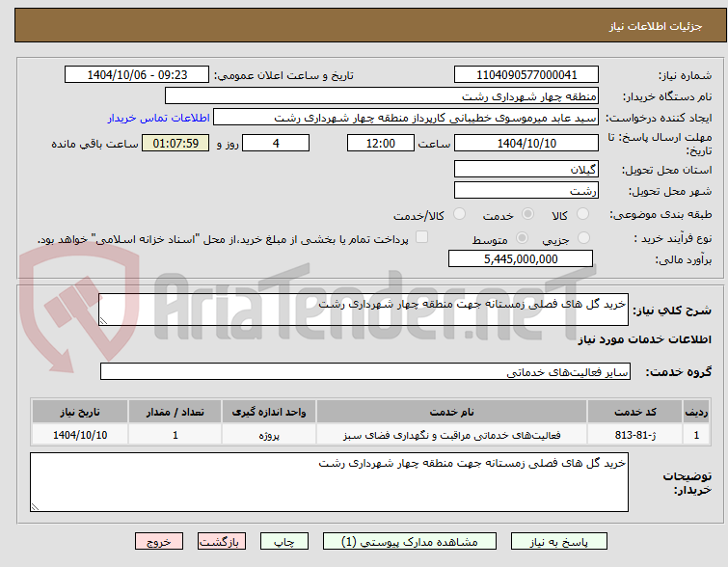Click the مشاهده مدارک پیوستی (1) button
Viewport: 728px width, 567px height.
click(x=410, y=542)
